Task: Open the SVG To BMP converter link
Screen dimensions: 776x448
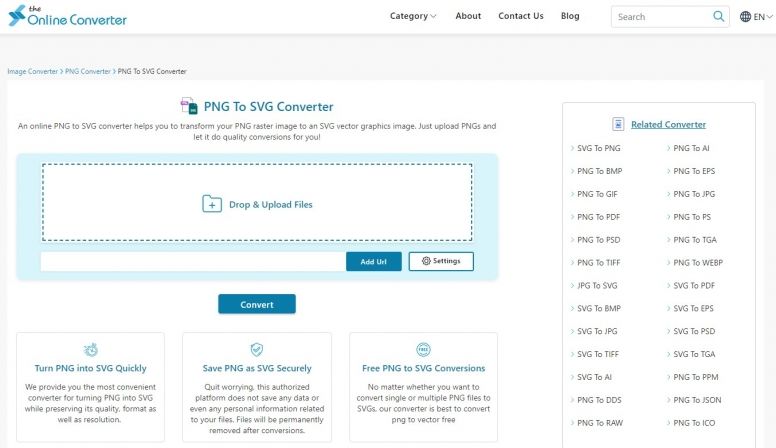Action: pyautogui.click(x=598, y=308)
